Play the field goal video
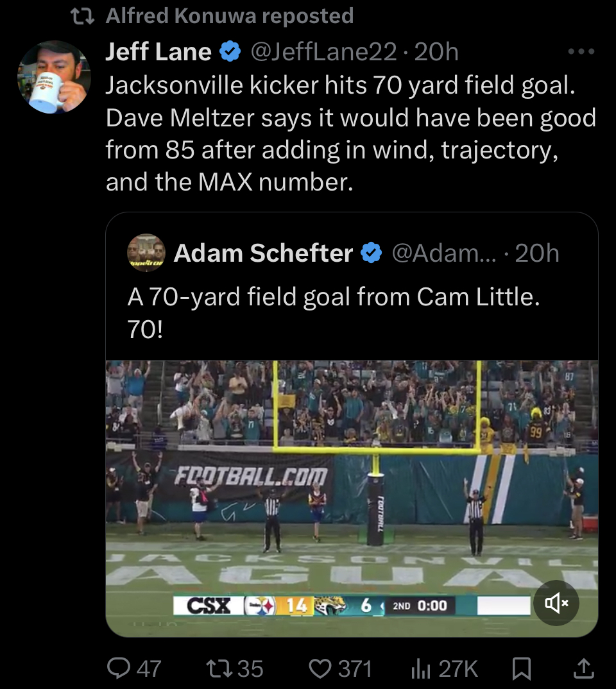 [x=352, y=488]
